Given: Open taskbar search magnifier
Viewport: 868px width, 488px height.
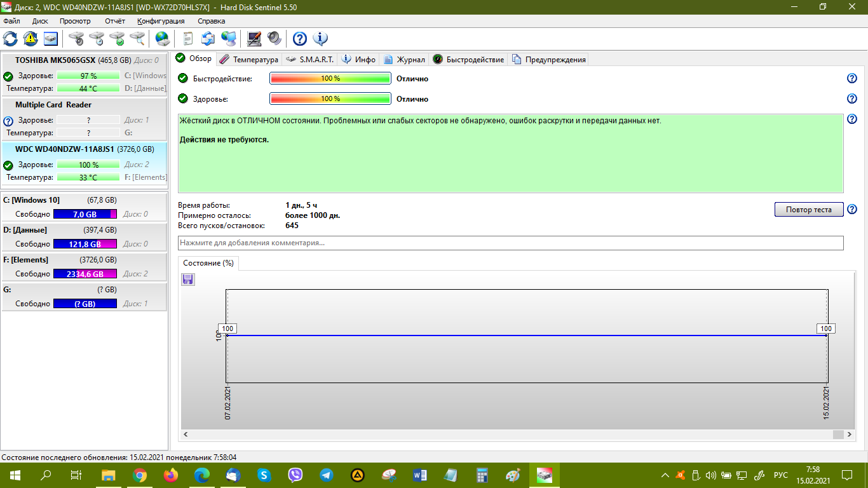Looking at the screenshot, I should point(46,475).
